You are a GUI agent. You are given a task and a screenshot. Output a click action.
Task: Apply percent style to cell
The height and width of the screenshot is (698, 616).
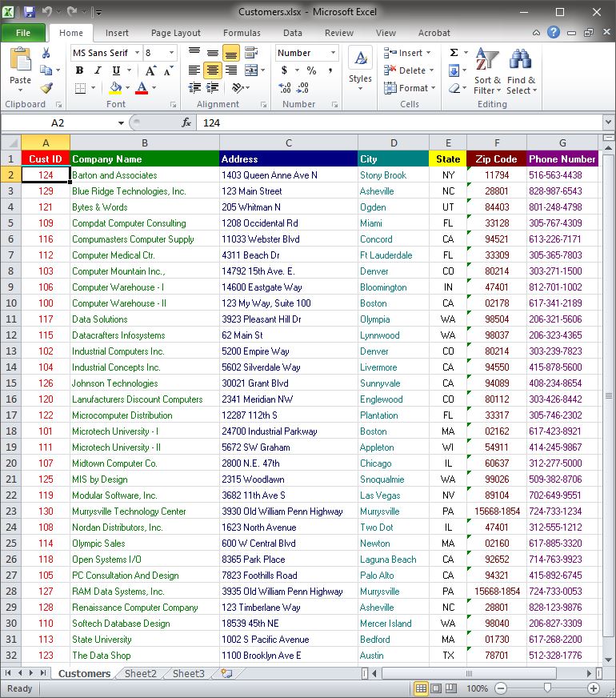click(311, 70)
